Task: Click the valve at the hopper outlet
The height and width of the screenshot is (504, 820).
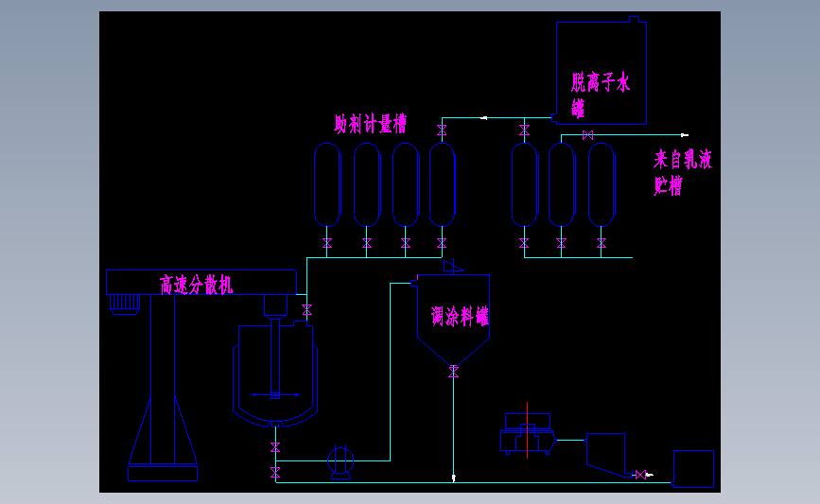Action: coord(640,475)
